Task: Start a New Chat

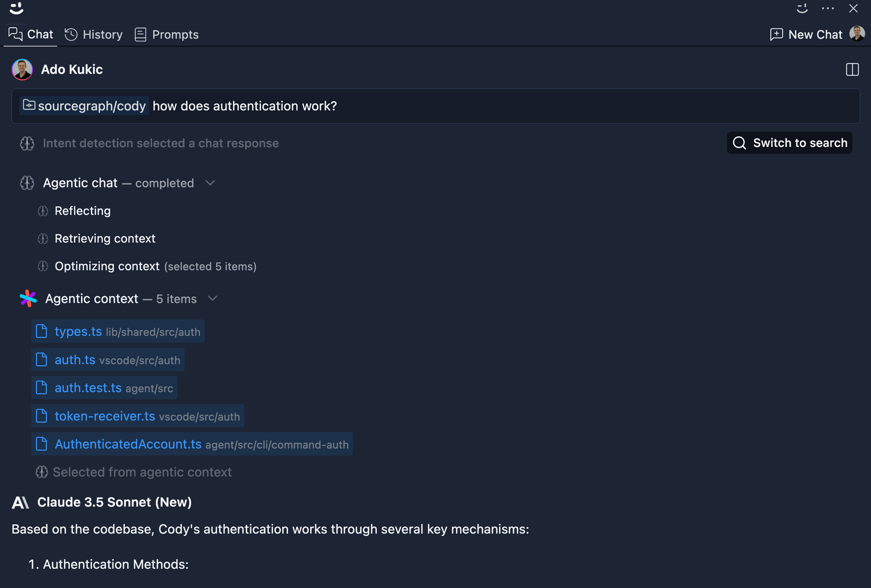Action: (806, 34)
